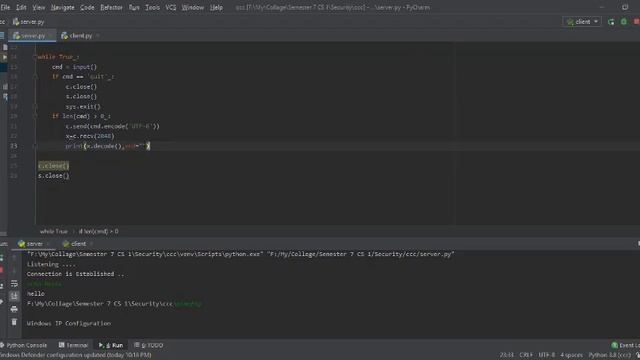Open the Terminal tool window
Image resolution: width=640 pixels, height=360 pixels.
[73, 345]
